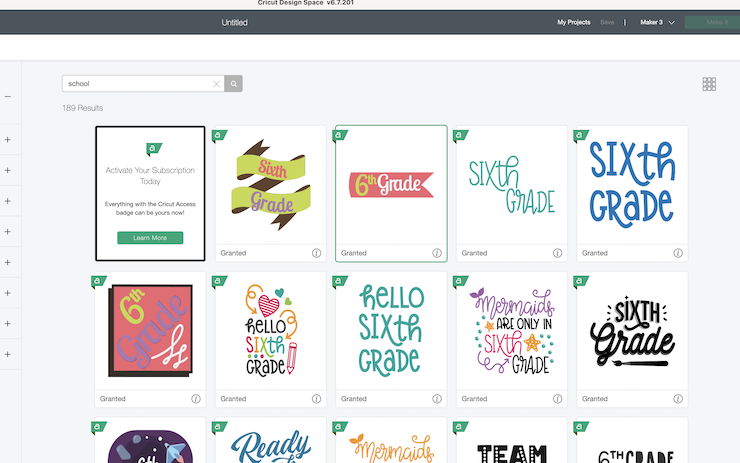Image resolution: width=740 pixels, height=463 pixels.
Task: Switch to grid view layout icon
Action: click(709, 84)
